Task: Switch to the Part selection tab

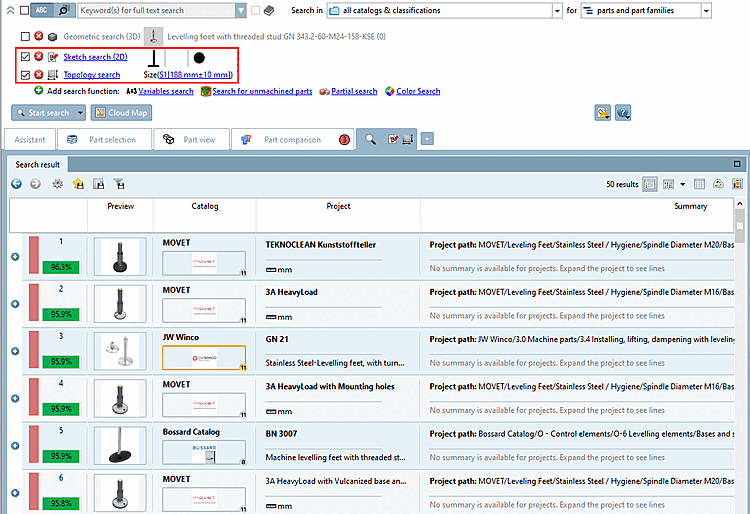Action: (105, 140)
